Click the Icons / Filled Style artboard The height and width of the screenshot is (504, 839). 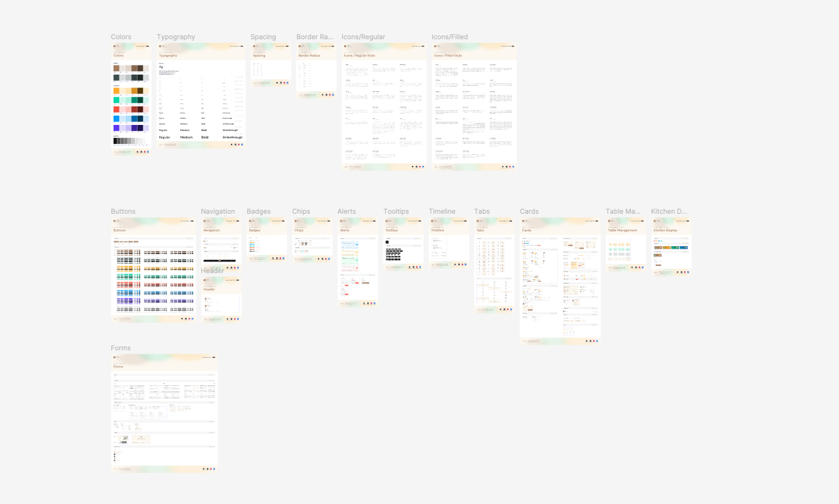click(x=474, y=107)
